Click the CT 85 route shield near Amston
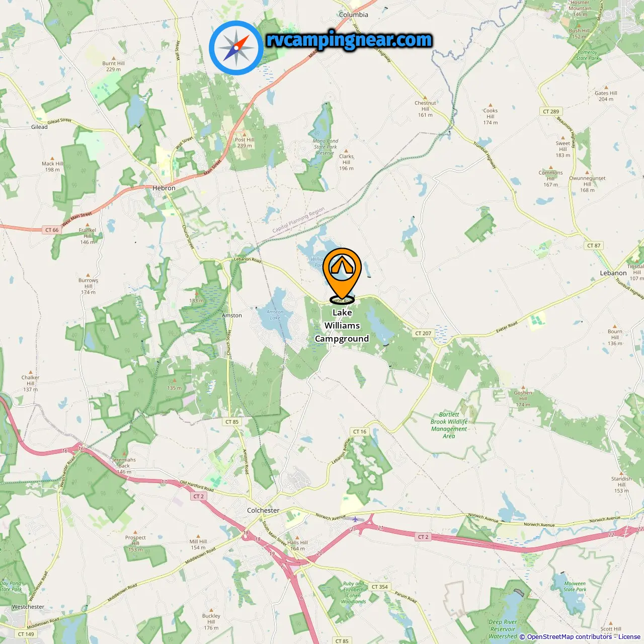The image size is (644, 644). pos(232,422)
